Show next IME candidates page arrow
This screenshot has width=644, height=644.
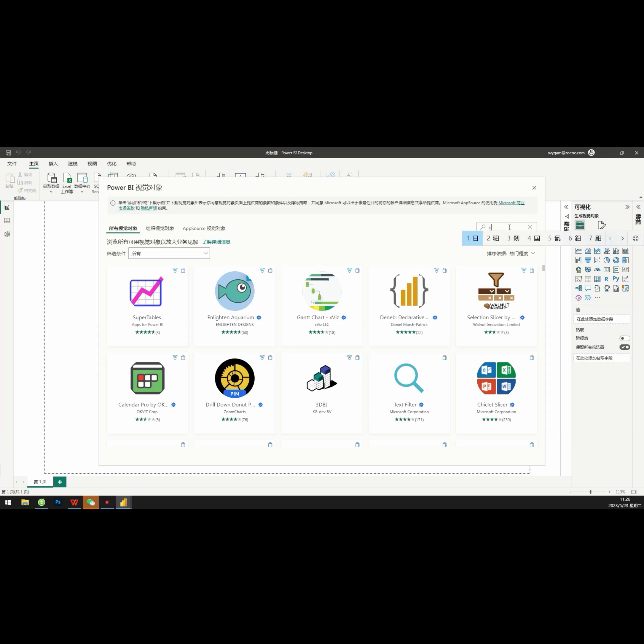(x=622, y=238)
